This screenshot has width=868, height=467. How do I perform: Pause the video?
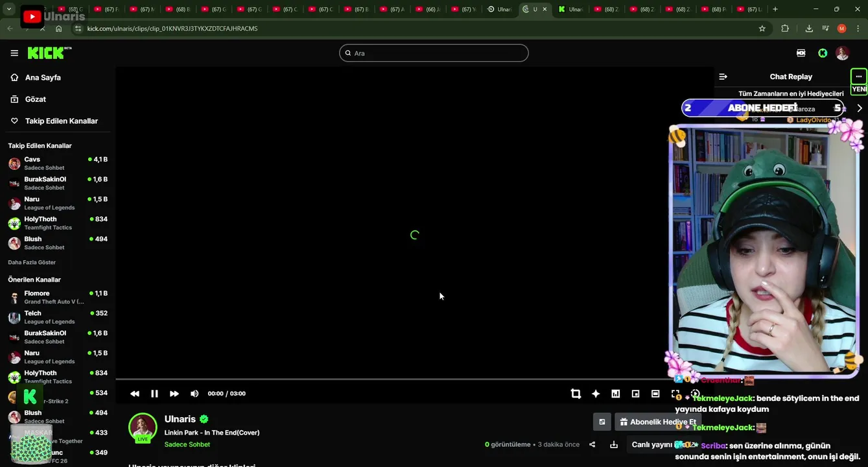click(x=154, y=394)
